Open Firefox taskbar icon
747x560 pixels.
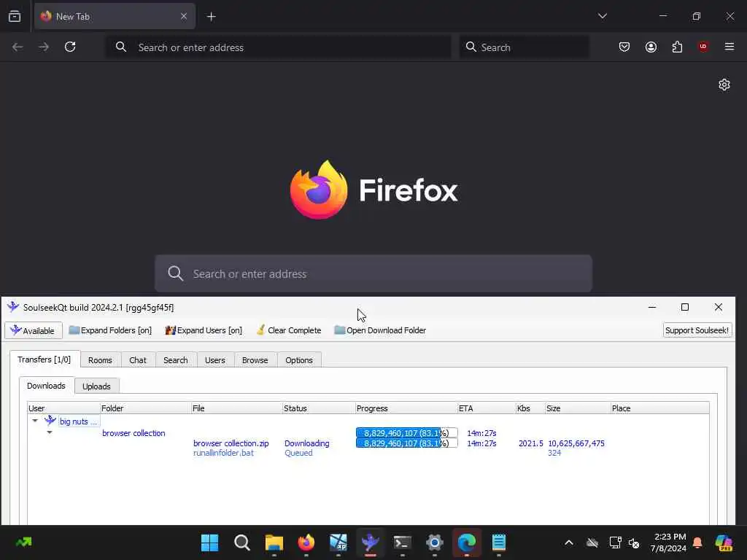[306, 542]
